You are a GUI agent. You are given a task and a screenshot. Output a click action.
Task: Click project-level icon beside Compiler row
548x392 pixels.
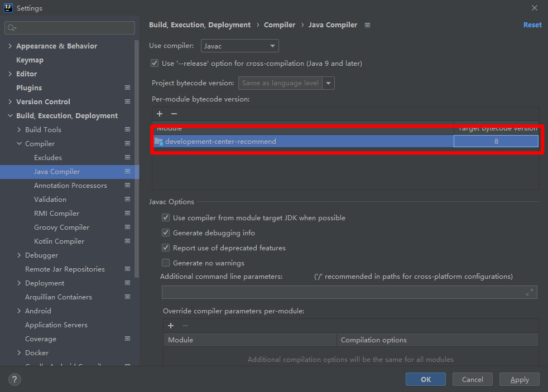click(128, 143)
